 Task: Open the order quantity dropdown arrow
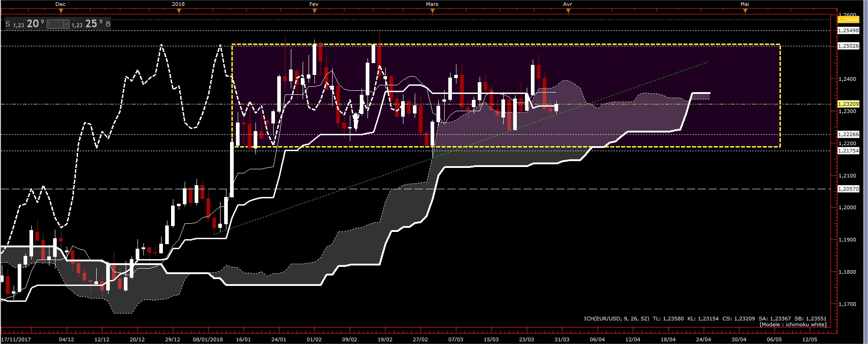pos(66,24)
